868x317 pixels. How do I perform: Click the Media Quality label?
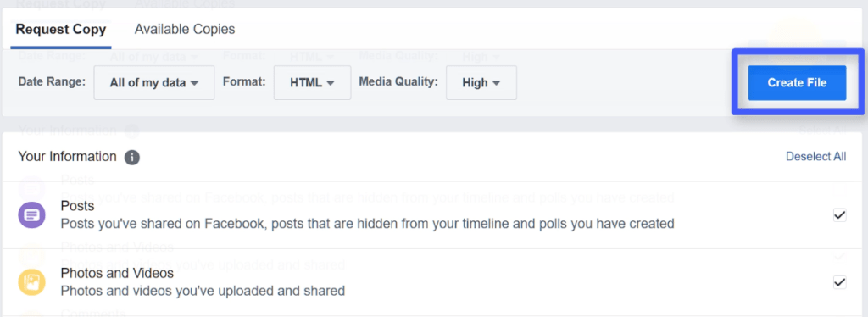tap(398, 82)
